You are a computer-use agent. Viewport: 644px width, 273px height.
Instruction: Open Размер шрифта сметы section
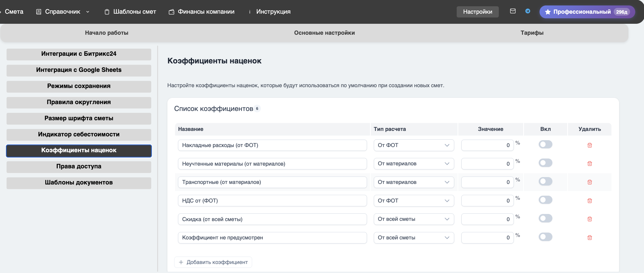(79, 119)
